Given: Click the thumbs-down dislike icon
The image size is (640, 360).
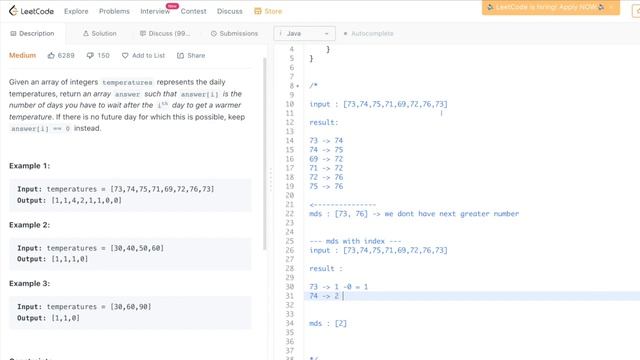Looking at the screenshot, I should click(x=90, y=56).
